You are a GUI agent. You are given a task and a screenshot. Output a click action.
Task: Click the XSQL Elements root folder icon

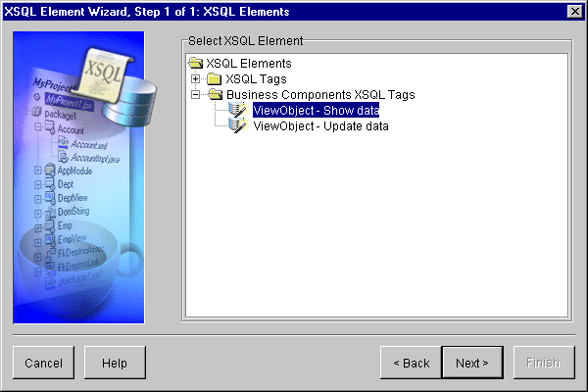coord(196,63)
